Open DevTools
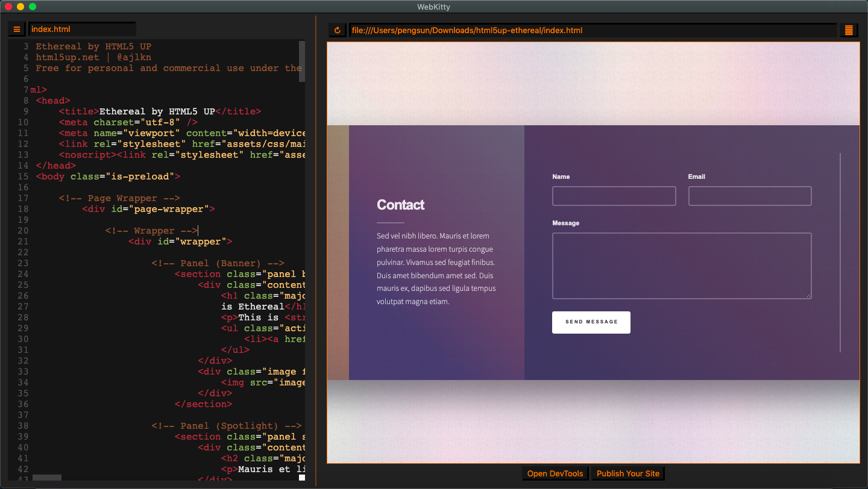 555,473
